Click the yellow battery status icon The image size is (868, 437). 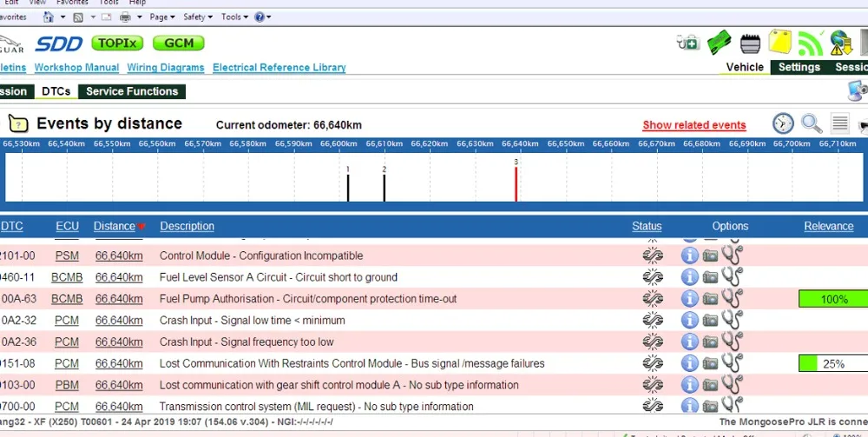click(780, 42)
